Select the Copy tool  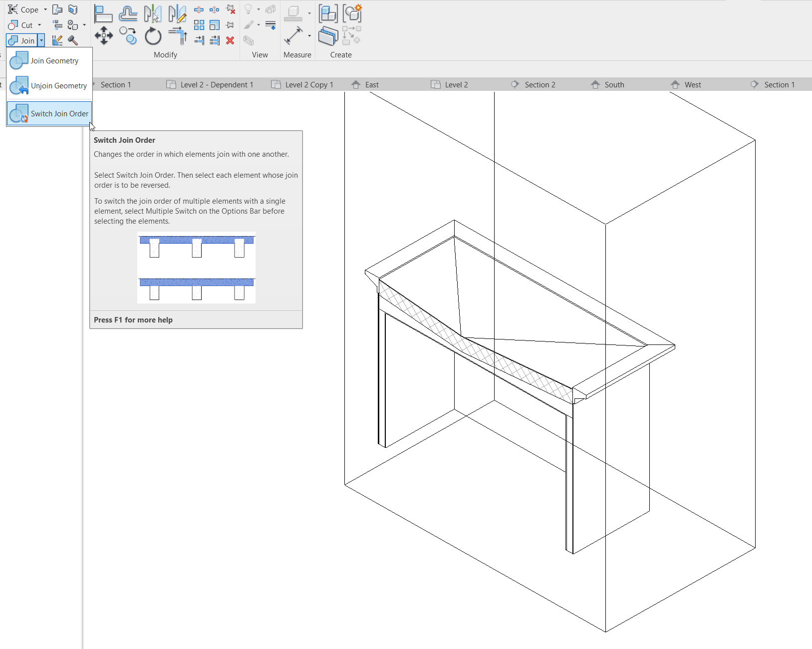128,36
